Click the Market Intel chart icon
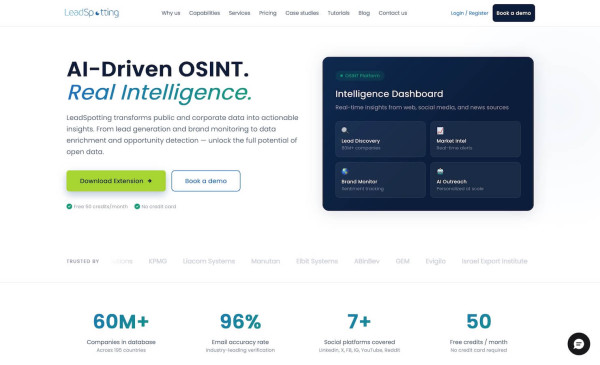The height and width of the screenshot is (365, 600). [440, 130]
